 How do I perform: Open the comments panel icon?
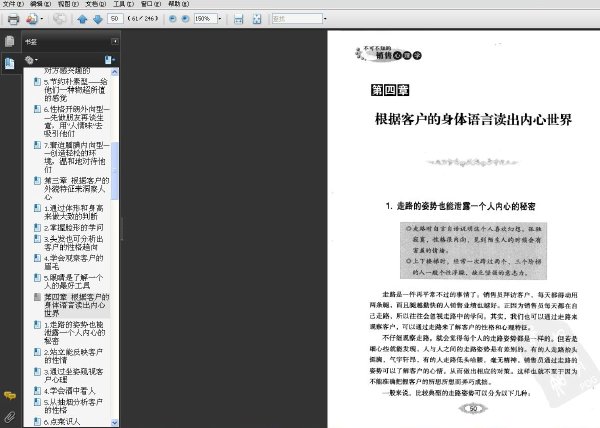click(x=10, y=395)
